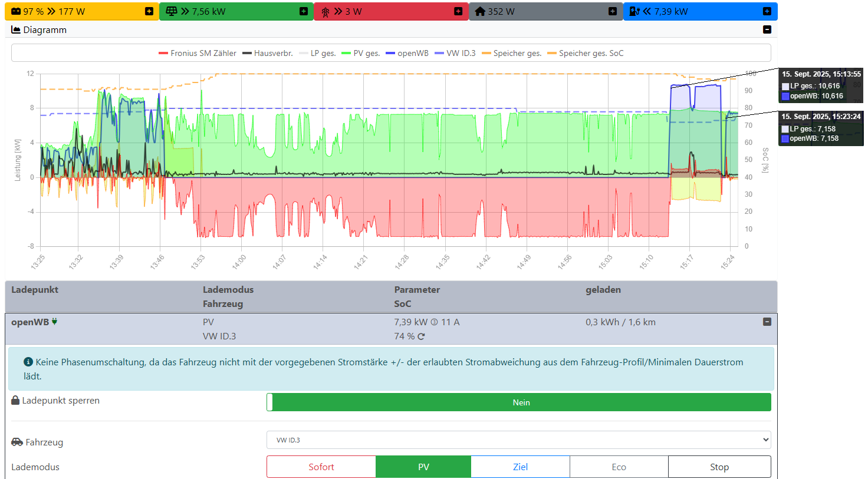Click the info icon in the notice box

(x=28, y=362)
